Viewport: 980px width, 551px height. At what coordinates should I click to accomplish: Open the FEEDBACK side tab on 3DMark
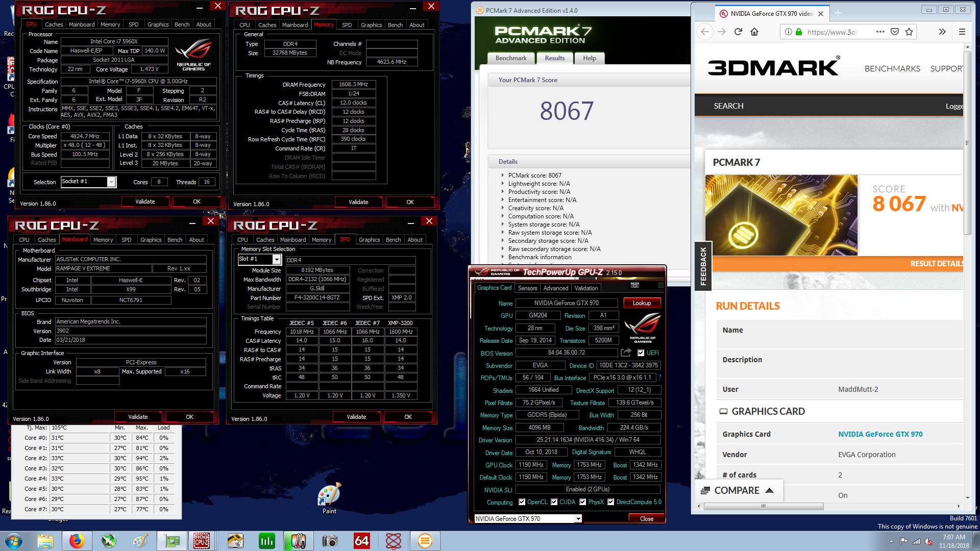point(703,266)
